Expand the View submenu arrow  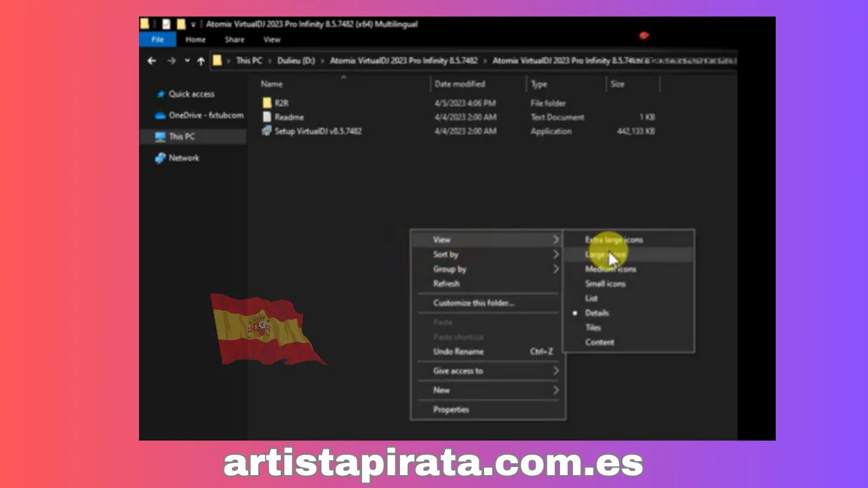[x=555, y=240]
